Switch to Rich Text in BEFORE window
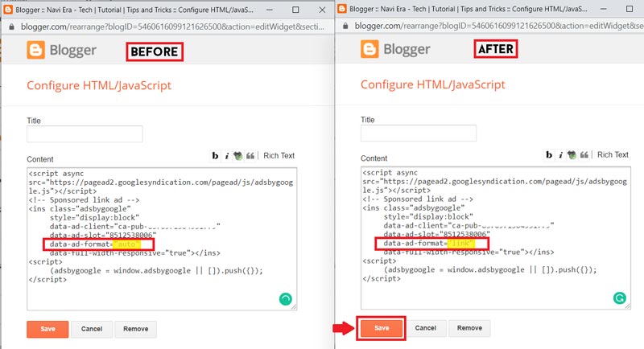Screen dimensions: 644x349 click(x=279, y=156)
